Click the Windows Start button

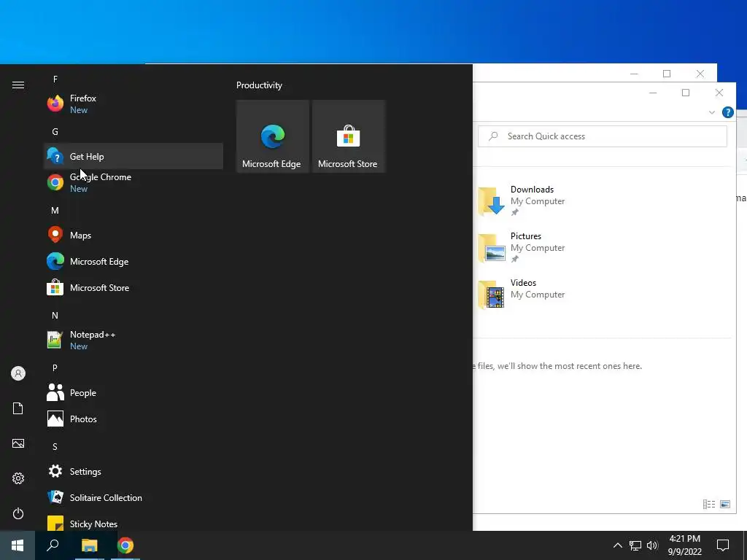click(x=18, y=545)
